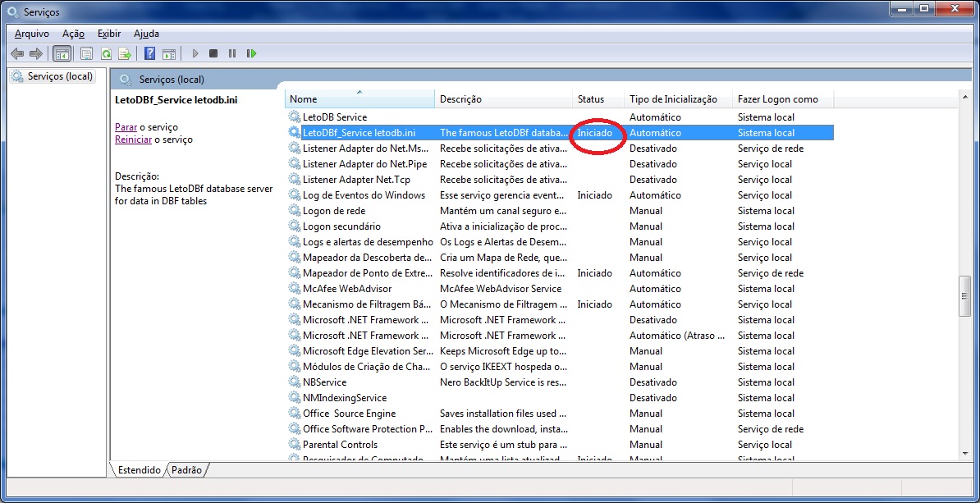Click the Stop service toolbar button
This screenshot has width=980, height=503.
(x=213, y=53)
